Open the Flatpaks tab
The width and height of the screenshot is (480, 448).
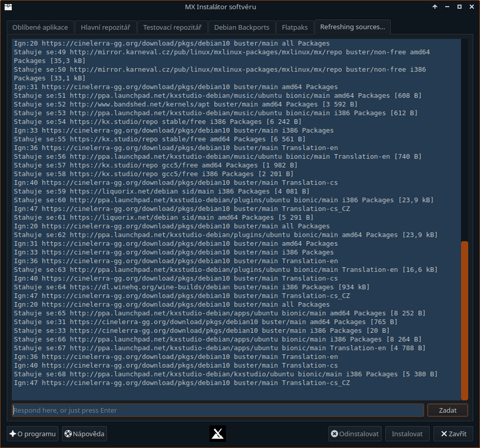[x=295, y=27]
